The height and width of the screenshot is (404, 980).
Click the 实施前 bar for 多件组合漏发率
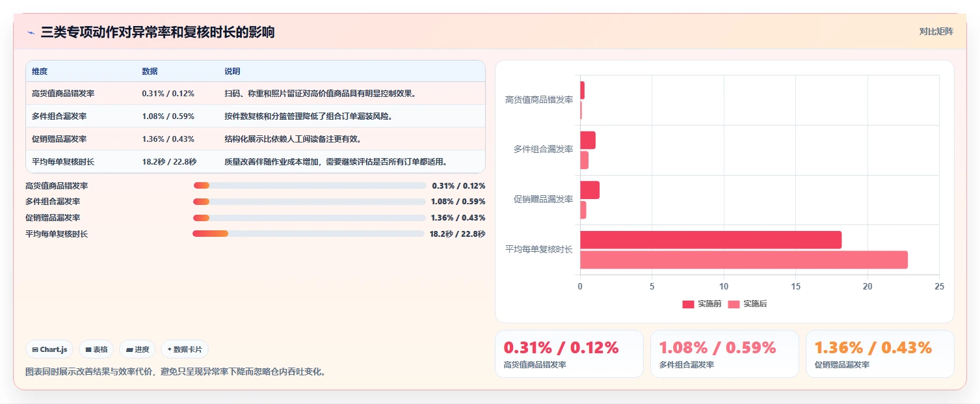pos(588,141)
